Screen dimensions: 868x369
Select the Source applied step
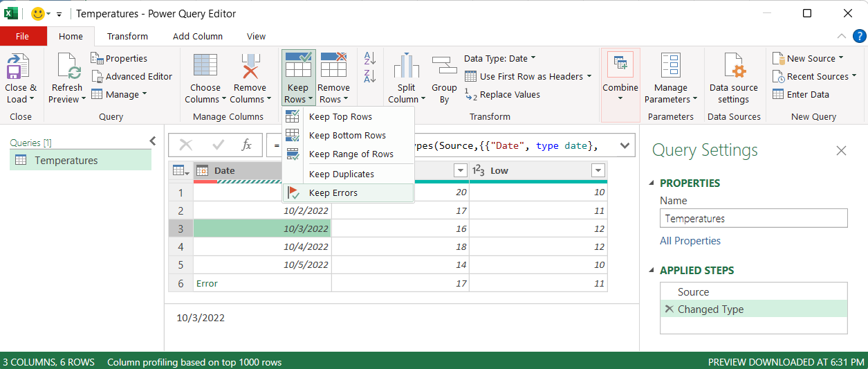pyautogui.click(x=754, y=291)
